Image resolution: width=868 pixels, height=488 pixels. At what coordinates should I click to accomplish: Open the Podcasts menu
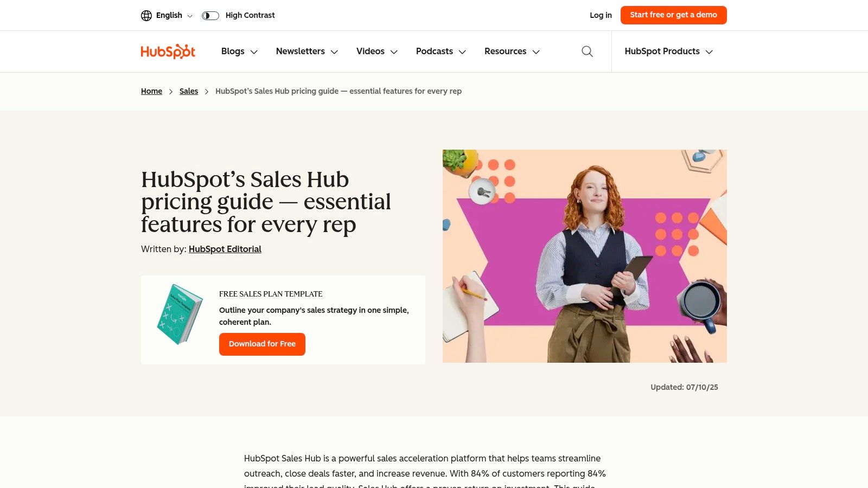[440, 51]
